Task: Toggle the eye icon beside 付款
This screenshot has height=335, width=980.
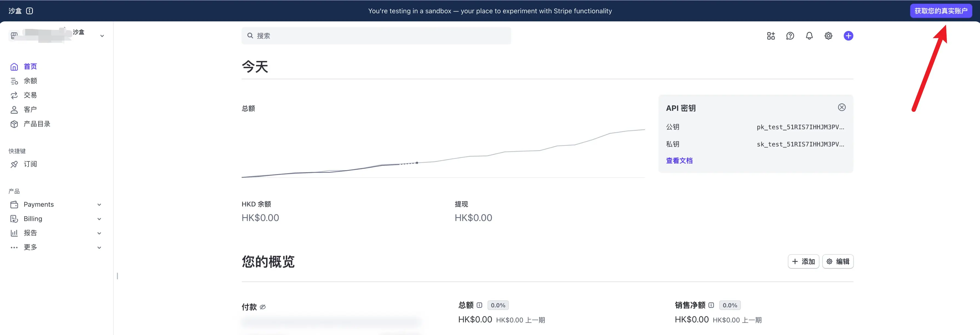Action: point(263,307)
